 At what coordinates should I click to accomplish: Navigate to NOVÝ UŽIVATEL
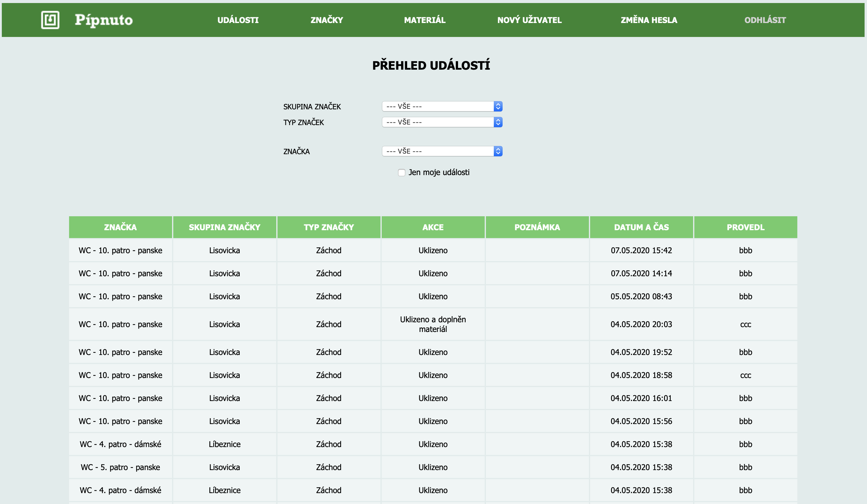529,20
